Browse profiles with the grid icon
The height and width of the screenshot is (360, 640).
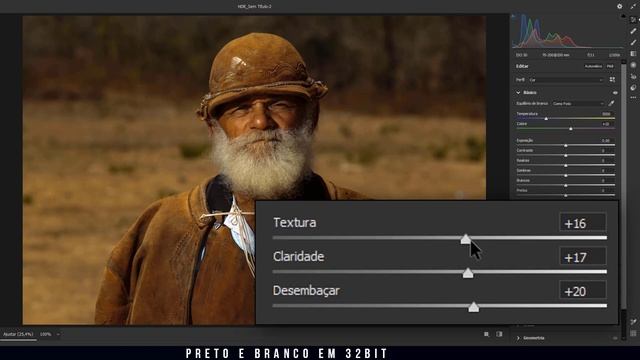click(612, 80)
